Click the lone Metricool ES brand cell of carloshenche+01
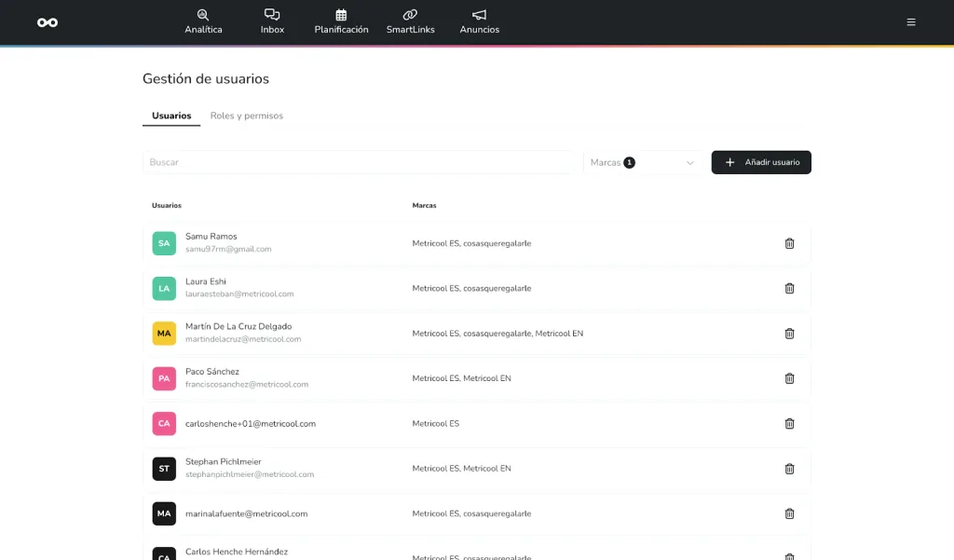954x560 pixels. tap(436, 424)
